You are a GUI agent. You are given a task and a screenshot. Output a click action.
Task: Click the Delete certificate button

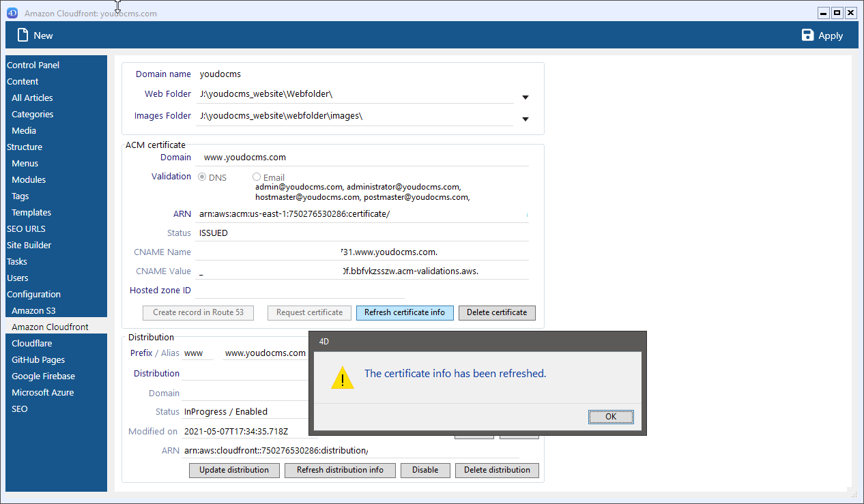pyautogui.click(x=497, y=312)
